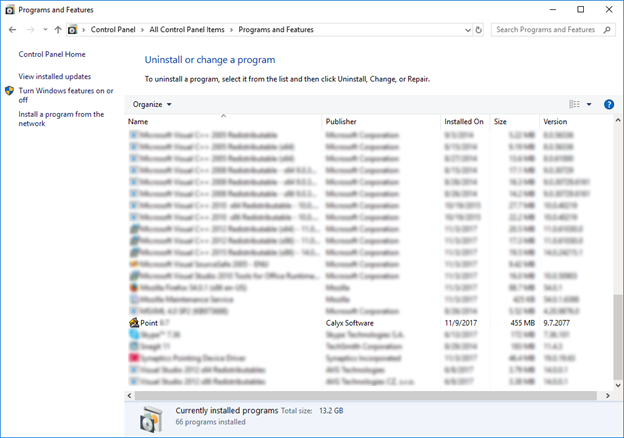Click the red Synaptics driver icon
The height and width of the screenshot is (438, 624).
pyautogui.click(x=134, y=358)
